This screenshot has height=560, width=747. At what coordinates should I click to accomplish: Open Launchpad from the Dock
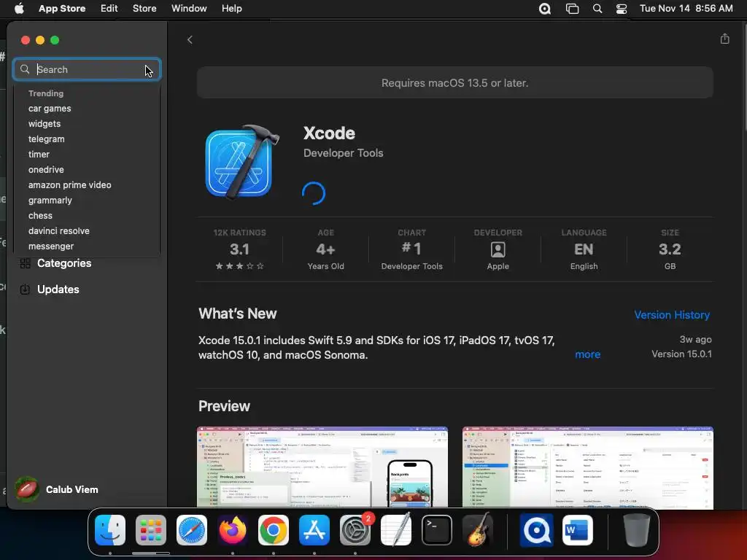point(151,530)
